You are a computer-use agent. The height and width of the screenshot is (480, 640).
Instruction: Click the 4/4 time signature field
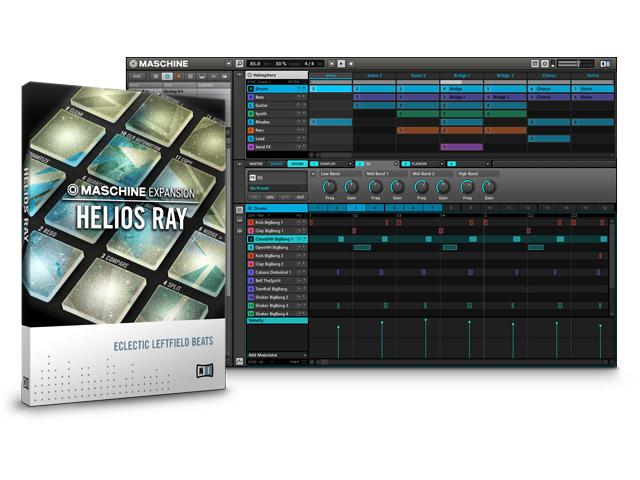click(x=309, y=64)
